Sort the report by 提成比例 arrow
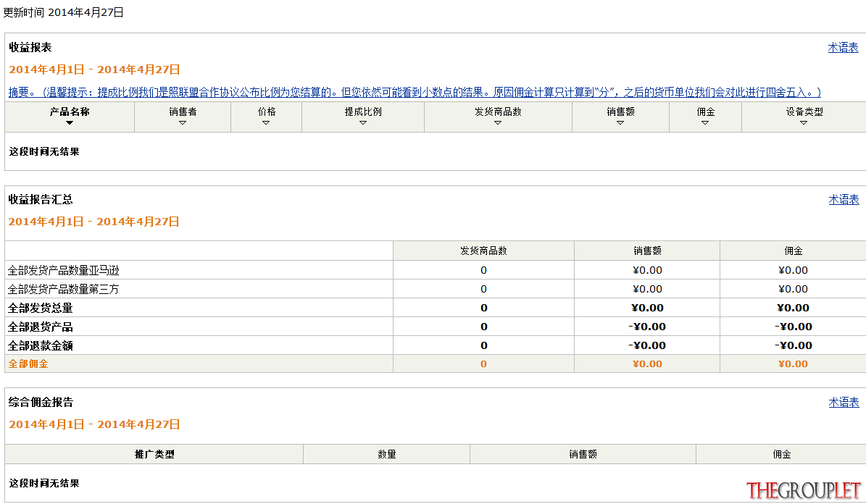866x504 pixels. point(363,123)
